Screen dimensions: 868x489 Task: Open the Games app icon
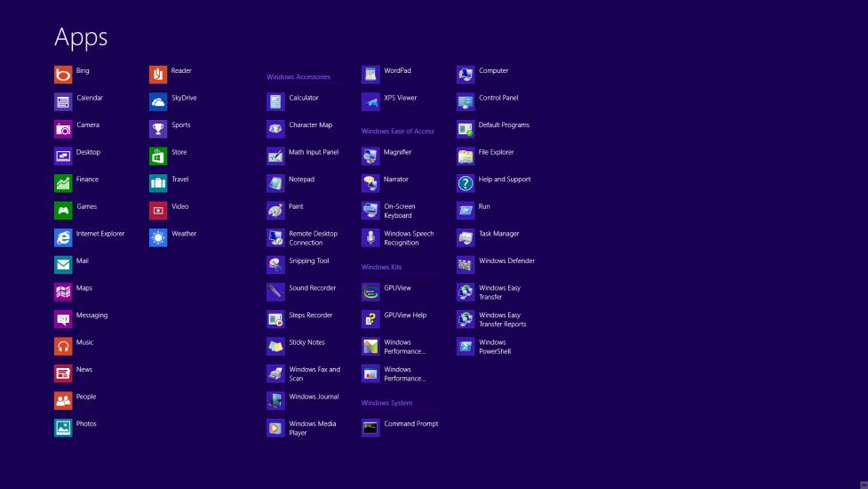(63, 210)
